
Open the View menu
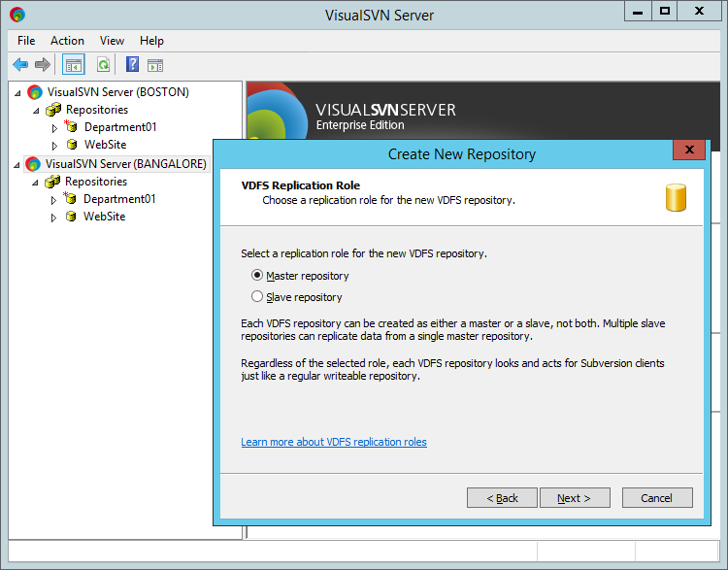click(112, 41)
